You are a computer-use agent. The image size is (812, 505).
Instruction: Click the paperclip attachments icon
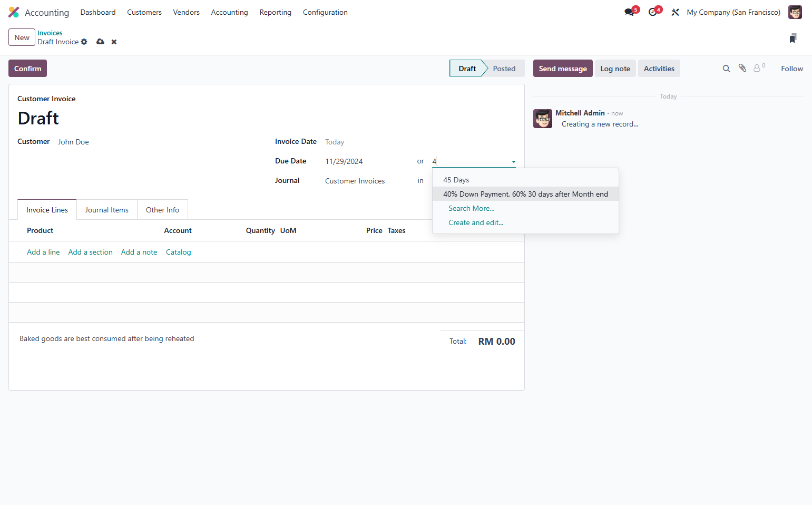[742, 68]
